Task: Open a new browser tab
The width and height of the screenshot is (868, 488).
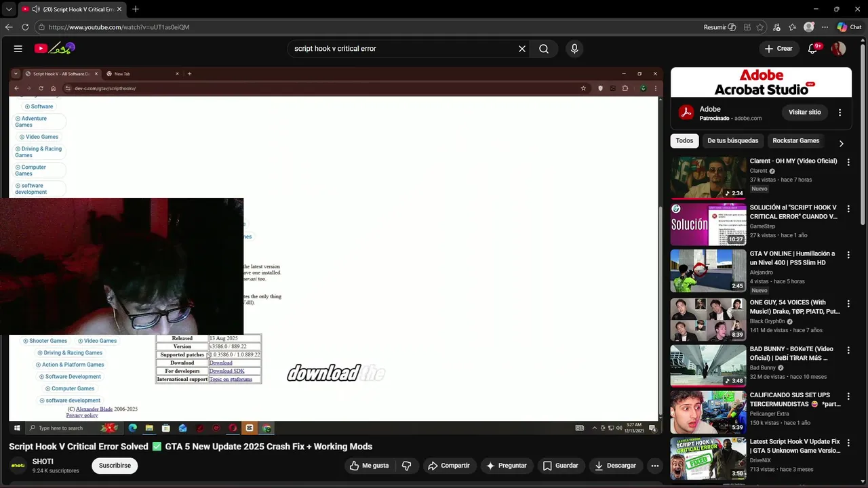Action: (x=136, y=9)
